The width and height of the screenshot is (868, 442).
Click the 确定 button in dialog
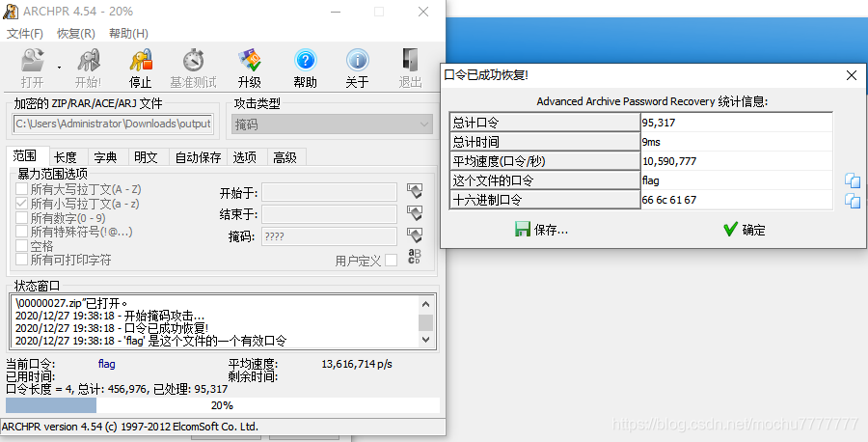pos(745,230)
